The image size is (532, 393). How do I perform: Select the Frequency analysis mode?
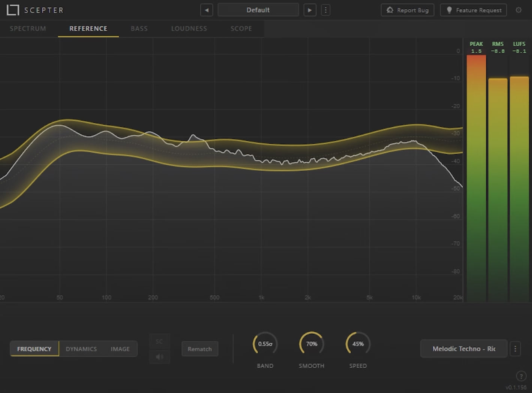coord(34,349)
